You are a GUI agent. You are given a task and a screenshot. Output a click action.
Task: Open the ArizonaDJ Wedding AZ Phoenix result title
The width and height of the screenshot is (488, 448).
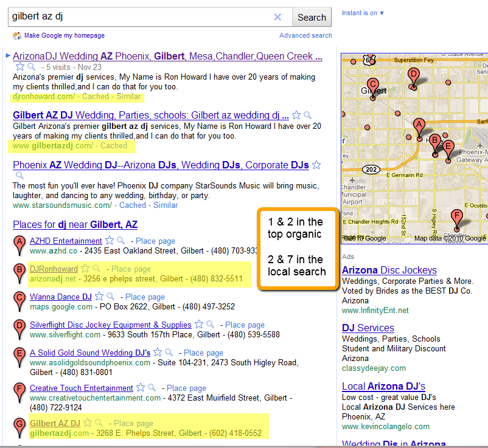(x=167, y=57)
